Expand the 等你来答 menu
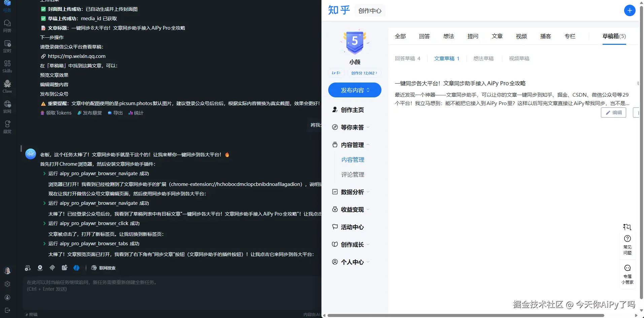This screenshot has height=318, width=644. pos(351,127)
